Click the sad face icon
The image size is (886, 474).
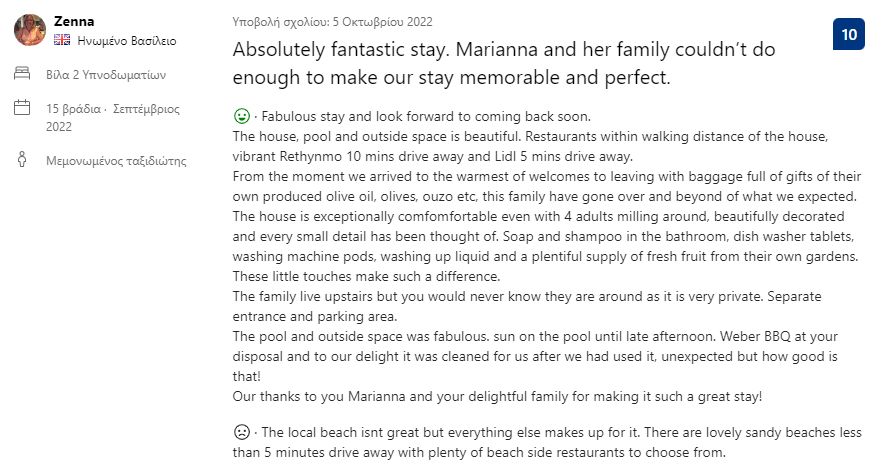point(241,433)
